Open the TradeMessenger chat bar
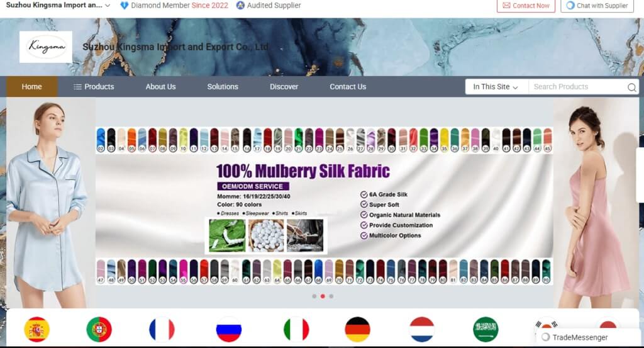The image size is (644, 348). point(587,337)
